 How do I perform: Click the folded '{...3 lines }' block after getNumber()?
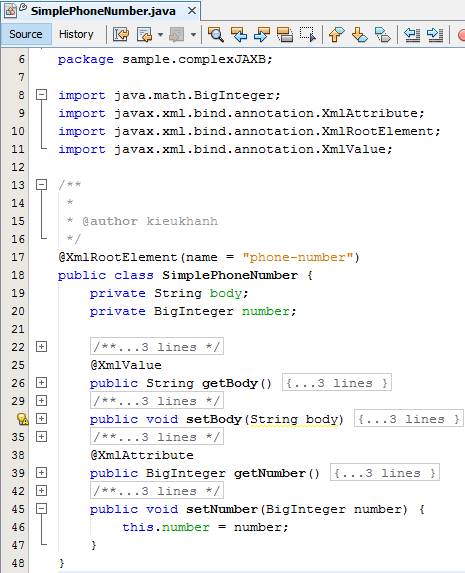[385, 473]
